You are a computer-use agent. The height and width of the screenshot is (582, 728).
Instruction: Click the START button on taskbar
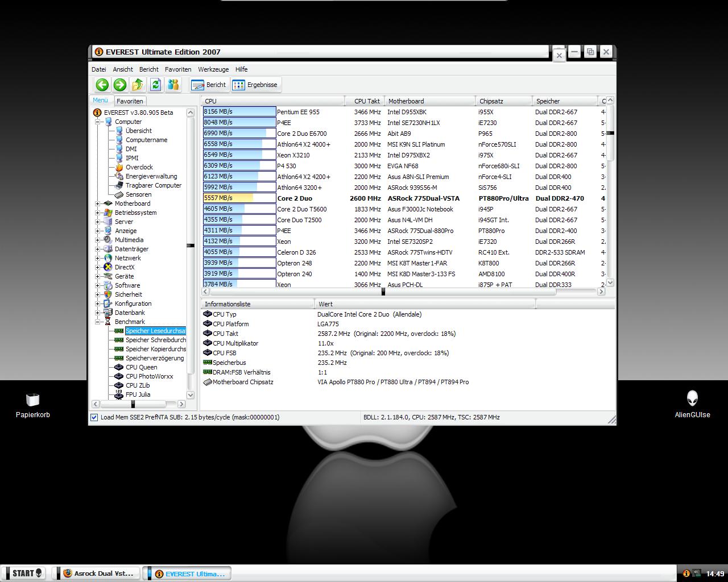coord(23,573)
